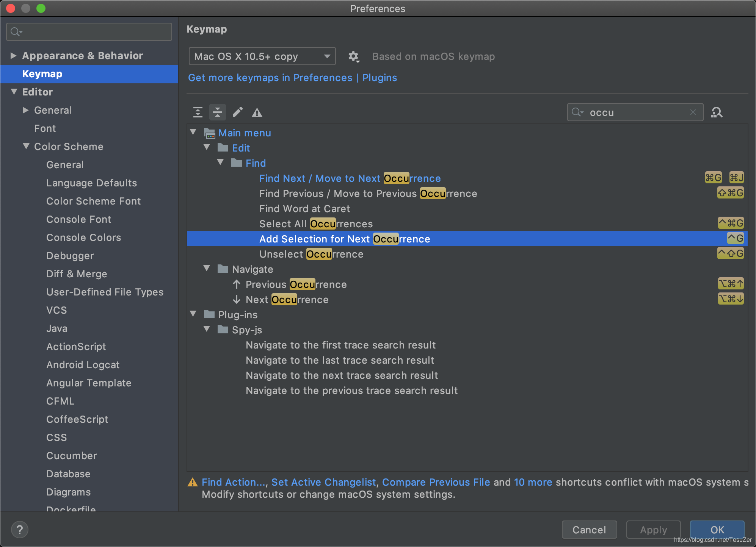Click the 10 more conflicts link
The image size is (756, 547).
[x=533, y=482]
